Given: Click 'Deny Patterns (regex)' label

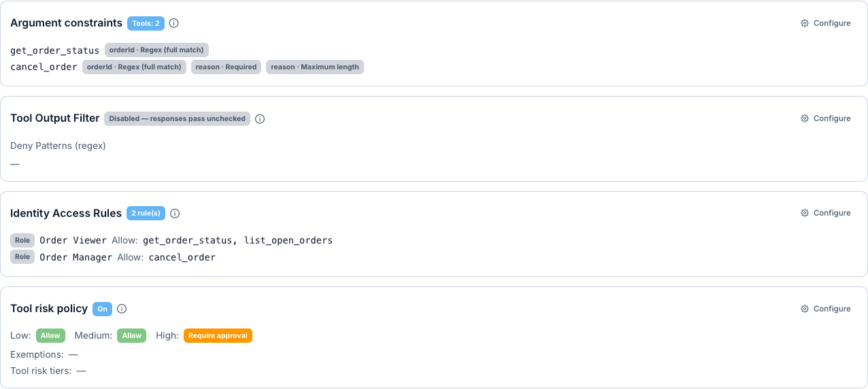Looking at the screenshot, I should 58,146.
